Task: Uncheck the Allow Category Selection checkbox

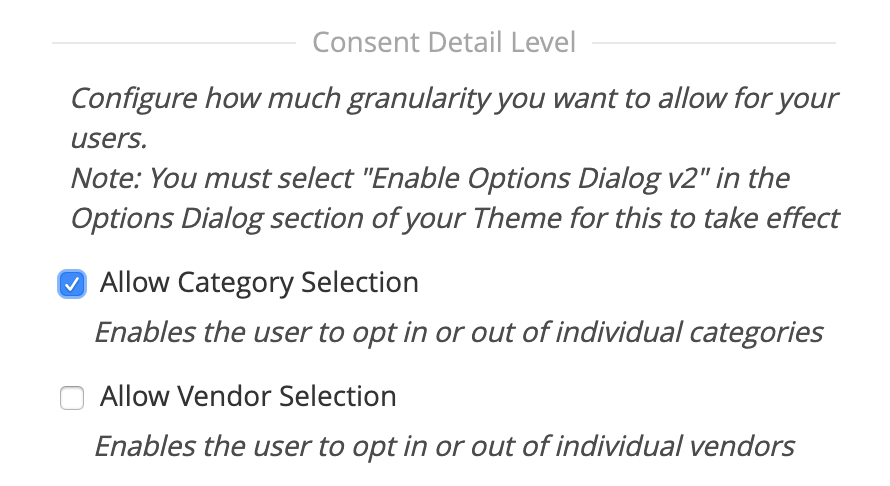Action: (72, 285)
